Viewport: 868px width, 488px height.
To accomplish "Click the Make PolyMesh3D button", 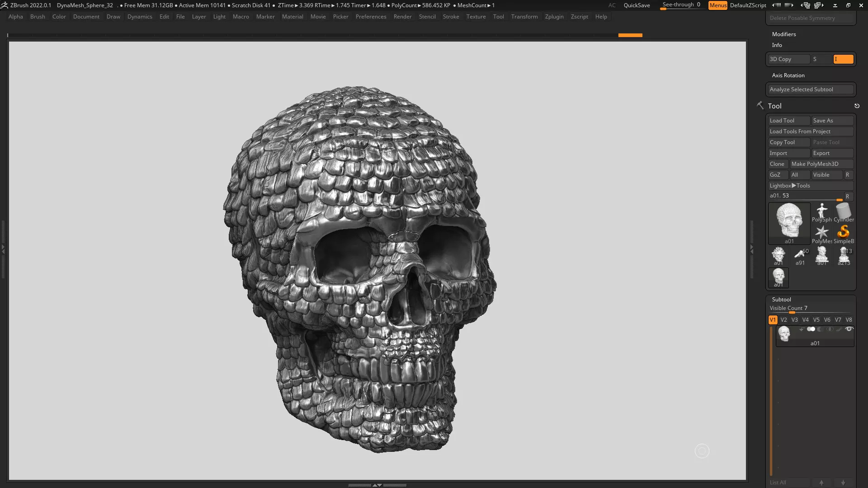I will pyautogui.click(x=821, y=164).
